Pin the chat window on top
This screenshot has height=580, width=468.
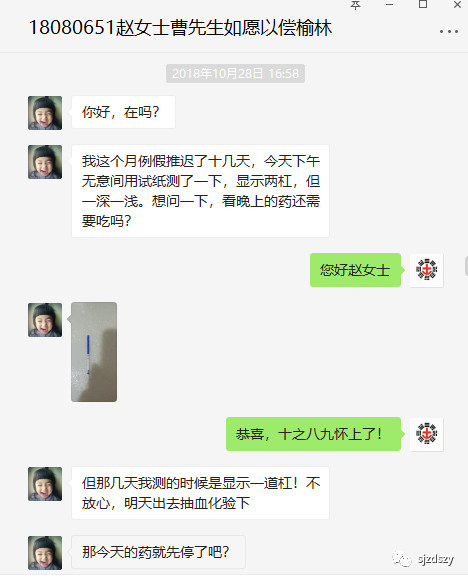(355, 5)
